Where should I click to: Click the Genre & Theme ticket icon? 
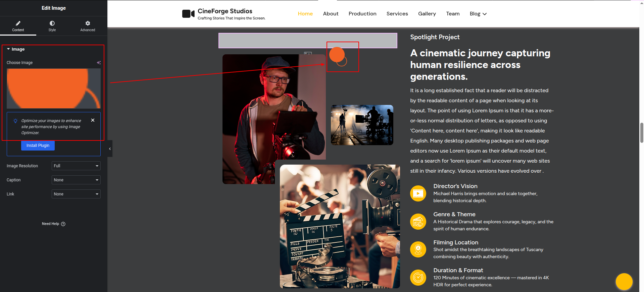click(418, 222)
